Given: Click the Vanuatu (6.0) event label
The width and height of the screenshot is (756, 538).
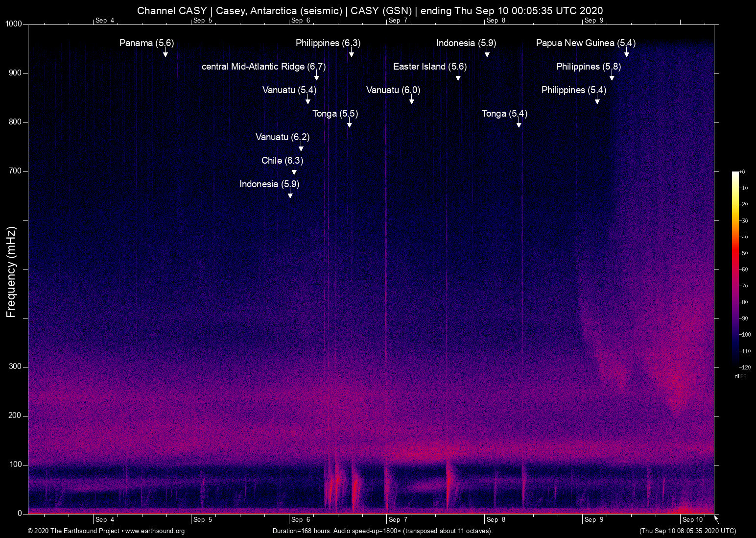Looking at the screenshot, I should coord(393,90).
